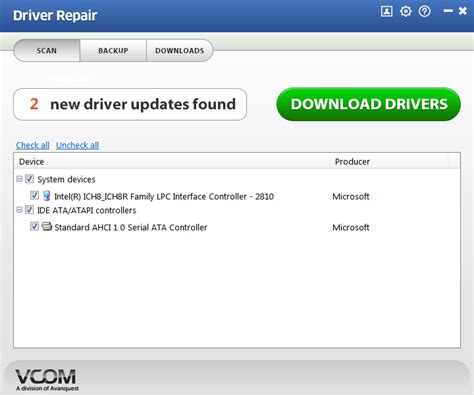Sort by the Device column header
This screenshot has width=474, height=395.
coord(172,162)
